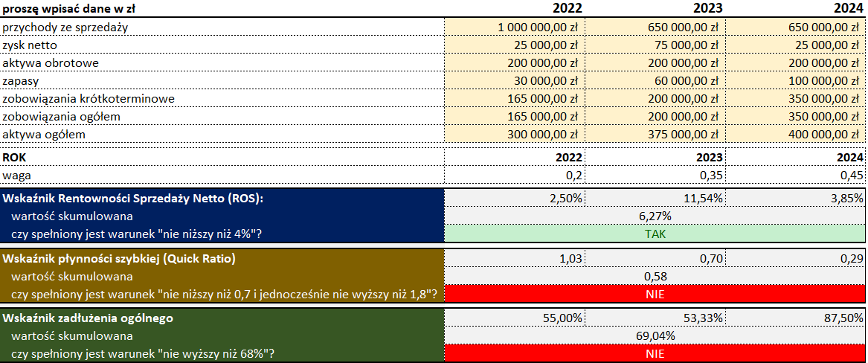Click the 'zapasy' row label
868x363 pixels.
tap(21, 81)
